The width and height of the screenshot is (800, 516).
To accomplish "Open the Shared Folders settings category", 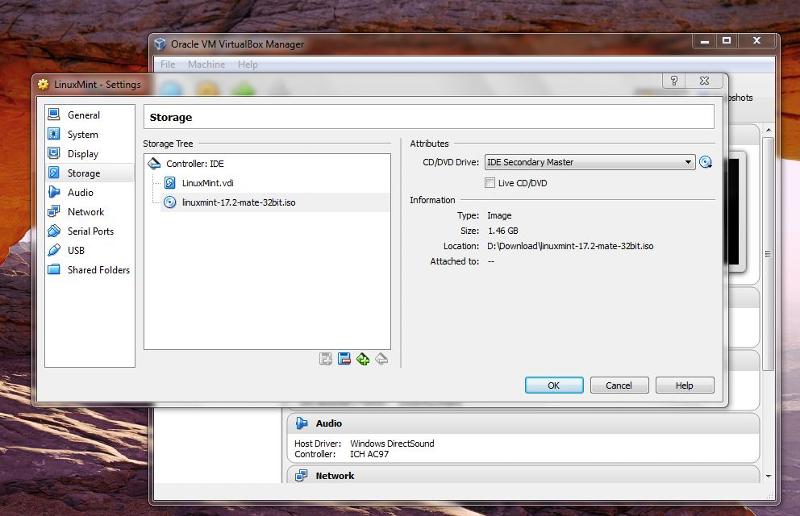I will [x=98, y=269].
